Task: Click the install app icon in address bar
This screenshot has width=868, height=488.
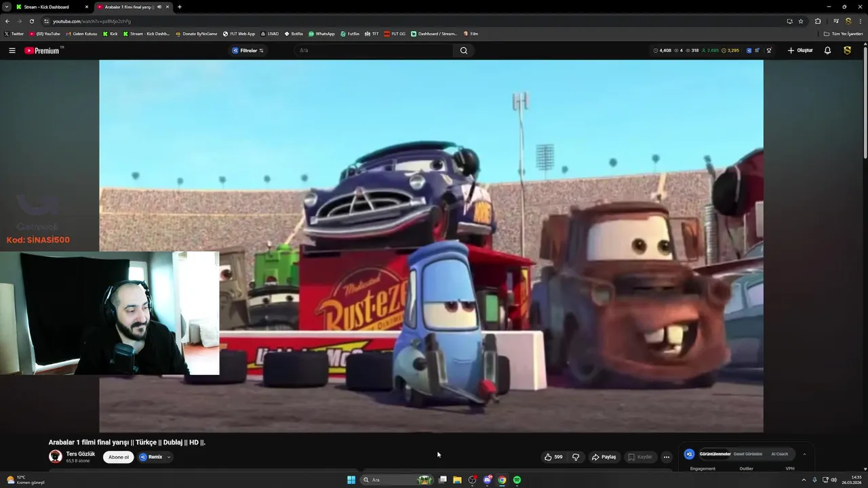Action: coord(789,21)
